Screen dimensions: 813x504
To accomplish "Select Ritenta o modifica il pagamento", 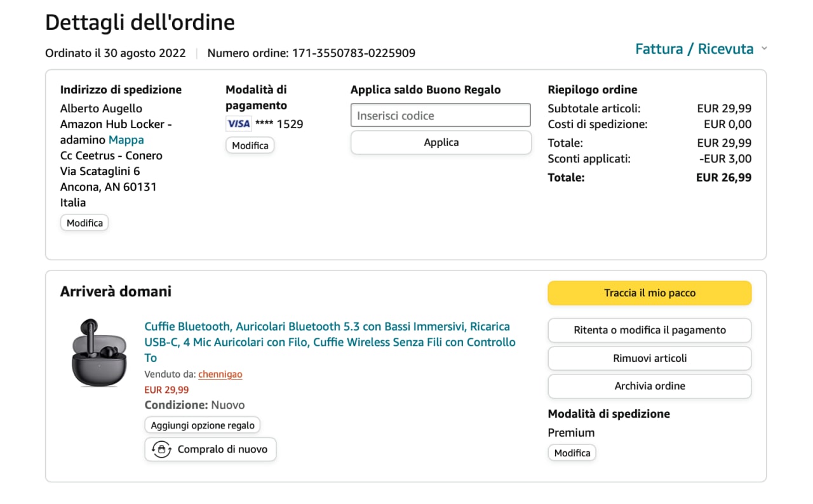I will (650, 330).
